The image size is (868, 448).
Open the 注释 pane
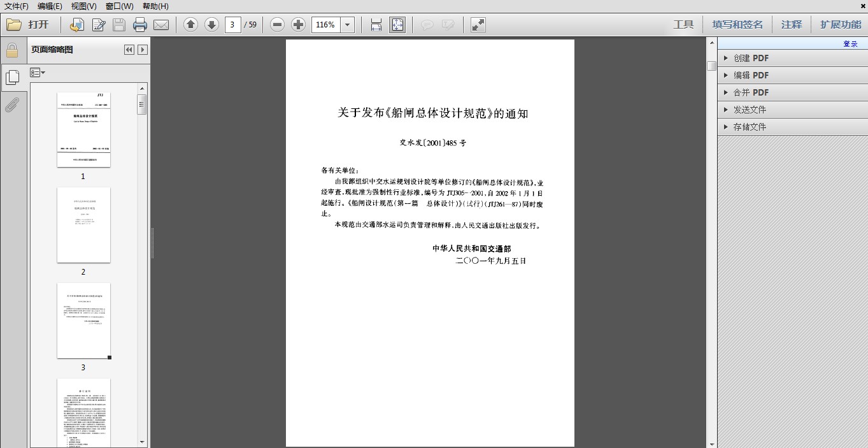[x=792, y=25]
